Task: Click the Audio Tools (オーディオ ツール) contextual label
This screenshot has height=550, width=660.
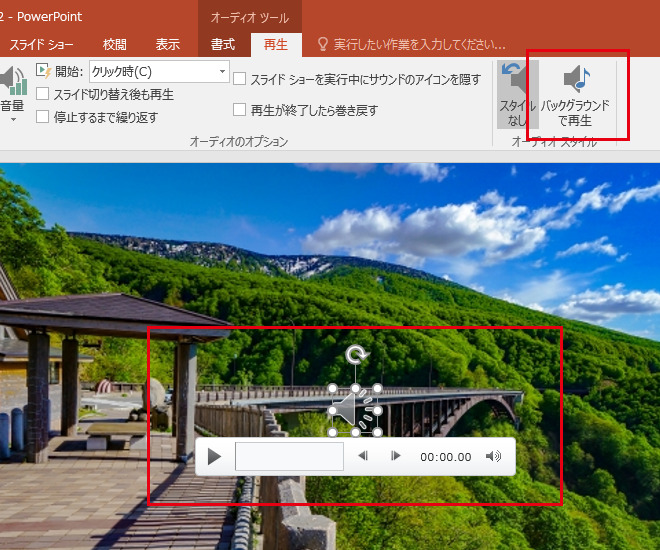Action: tap(250, 17)
